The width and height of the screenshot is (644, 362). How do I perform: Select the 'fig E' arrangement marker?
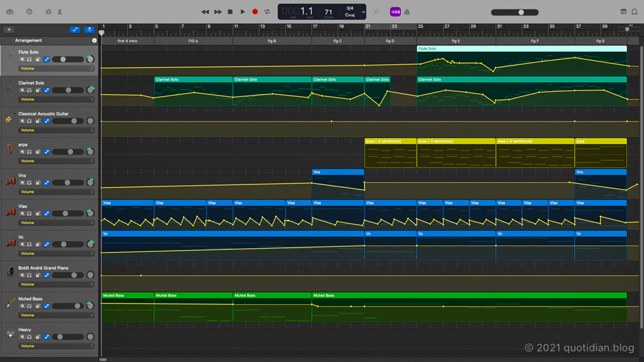coord(456,41)
